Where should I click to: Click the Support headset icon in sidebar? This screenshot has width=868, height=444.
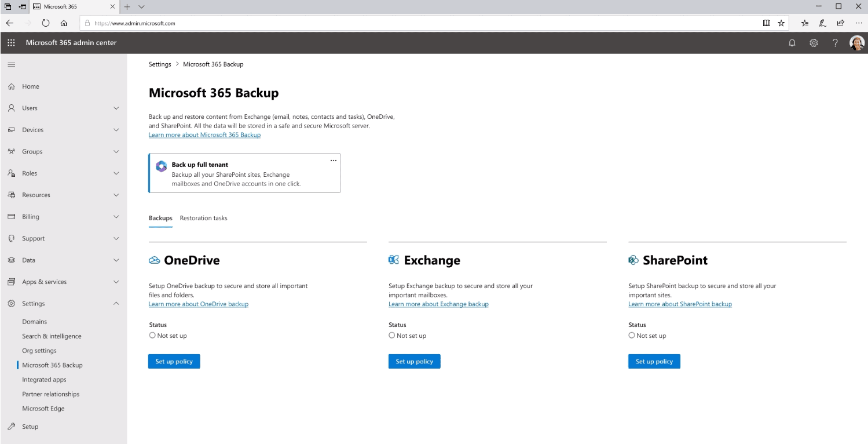[11, 238]
